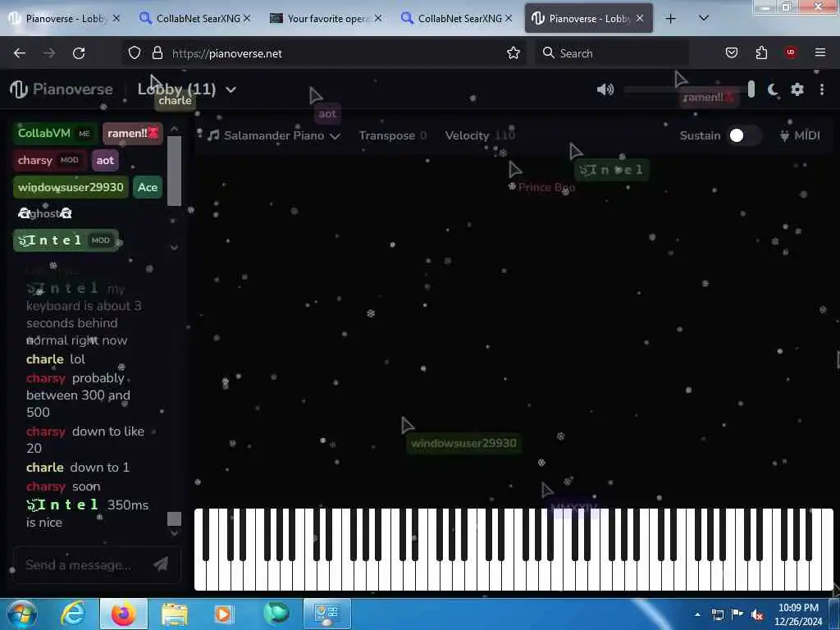Toggle the Sustain switch
Screen dimensions: 840x630
pos(745,135)
